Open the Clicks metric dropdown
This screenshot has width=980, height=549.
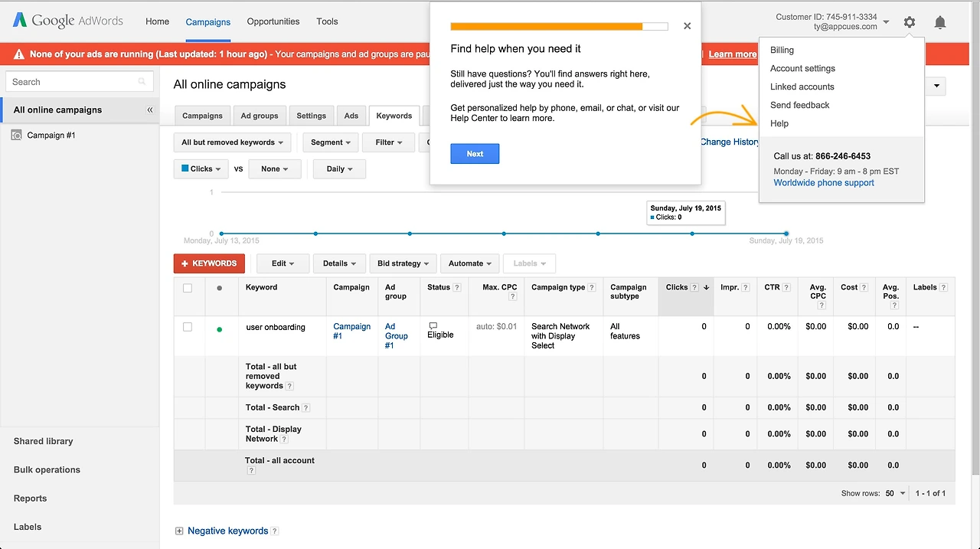201,169
